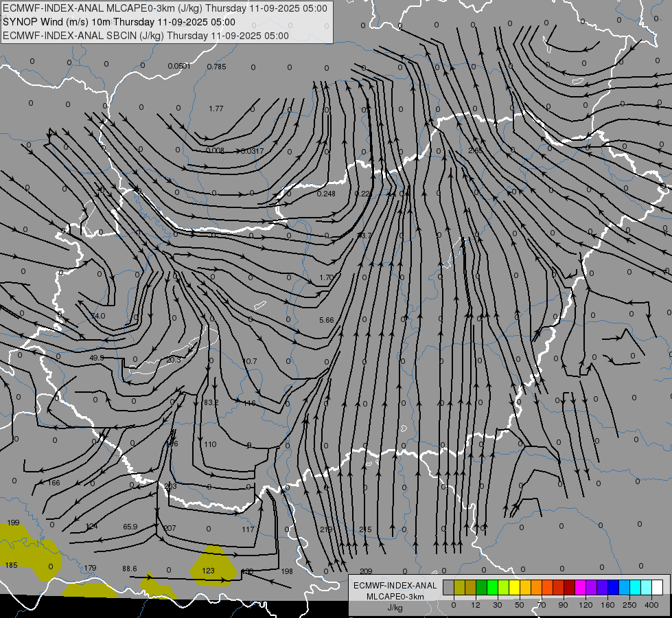
Task: Click the map value 0.785
Action: point(216,67)
